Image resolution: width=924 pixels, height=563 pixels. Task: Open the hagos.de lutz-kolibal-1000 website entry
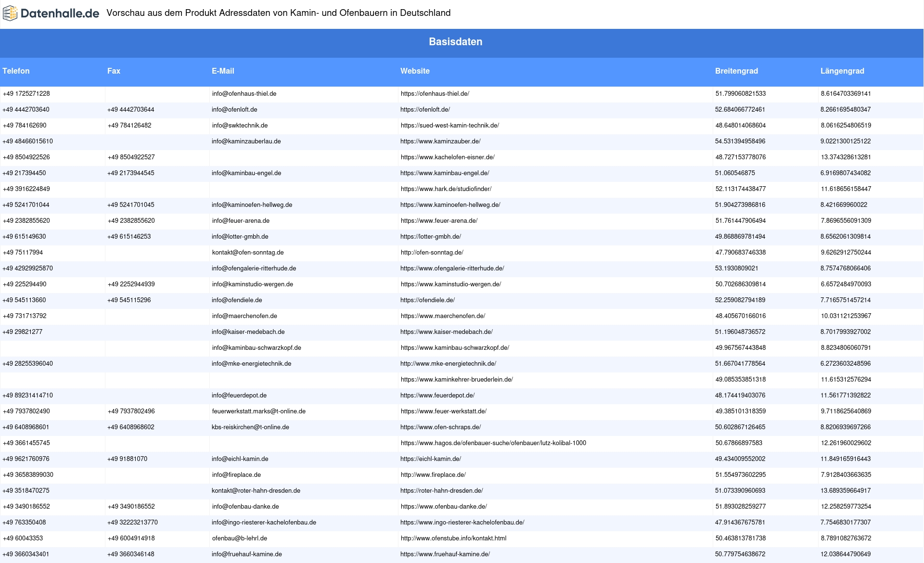493,443
